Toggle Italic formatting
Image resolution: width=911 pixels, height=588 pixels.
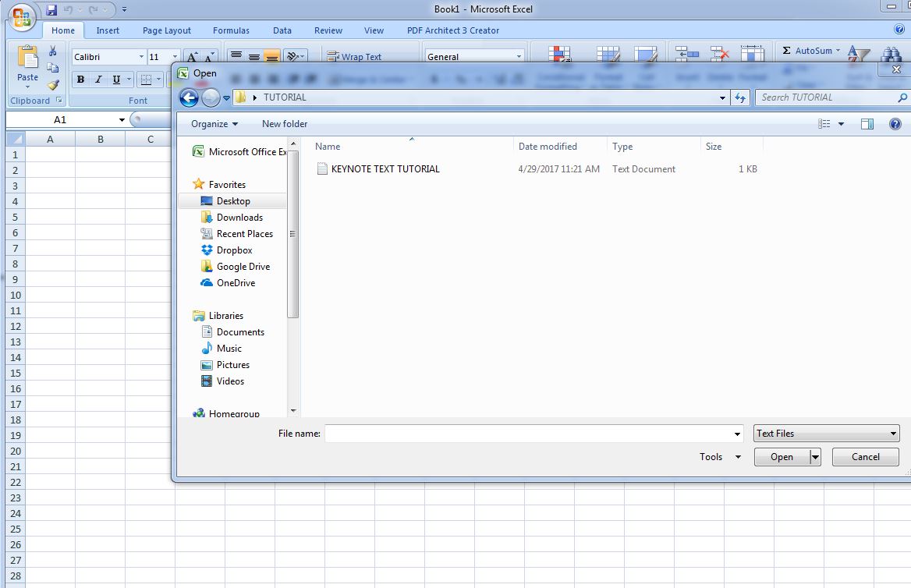point(98,80)
